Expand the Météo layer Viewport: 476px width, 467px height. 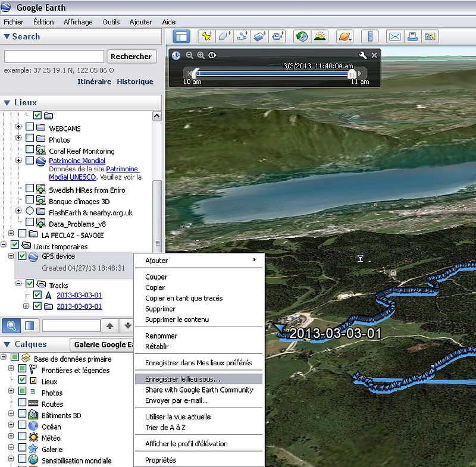click(11, 436)
